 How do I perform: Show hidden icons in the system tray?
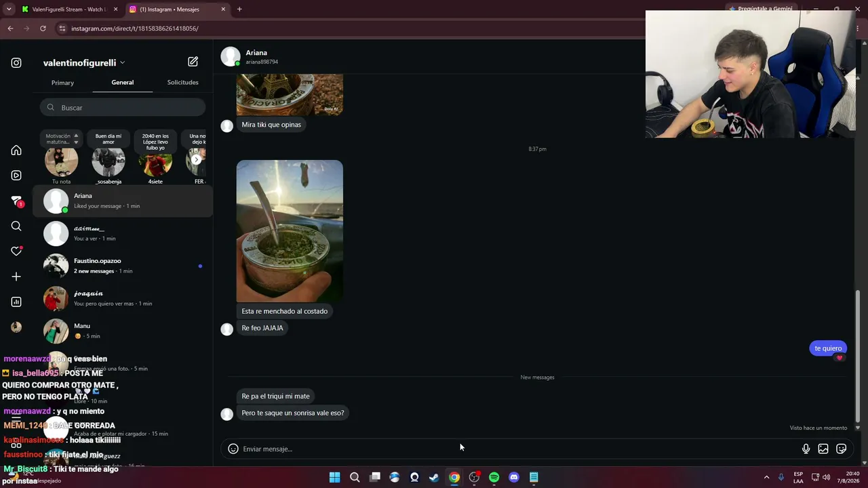point(766,477)
